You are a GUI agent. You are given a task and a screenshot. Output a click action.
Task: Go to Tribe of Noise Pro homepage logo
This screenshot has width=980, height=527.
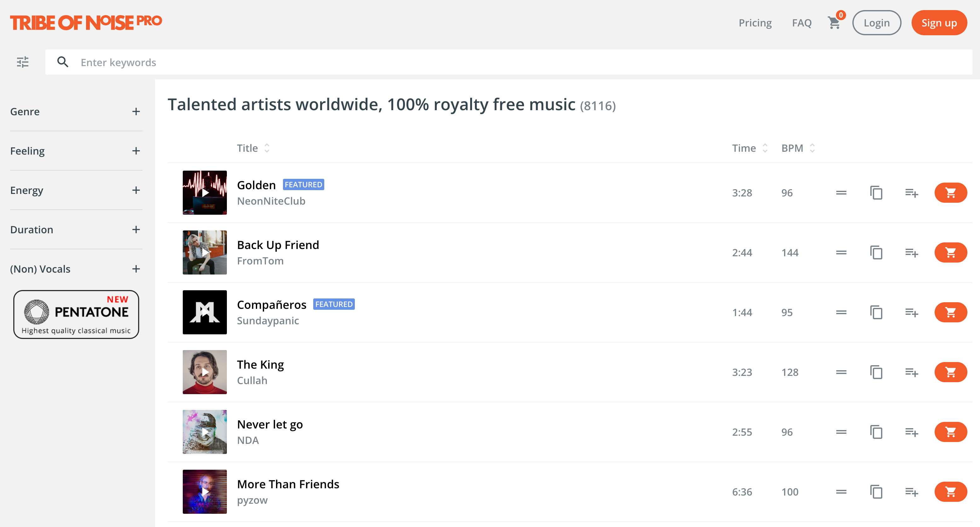click(x=86, y=22)
